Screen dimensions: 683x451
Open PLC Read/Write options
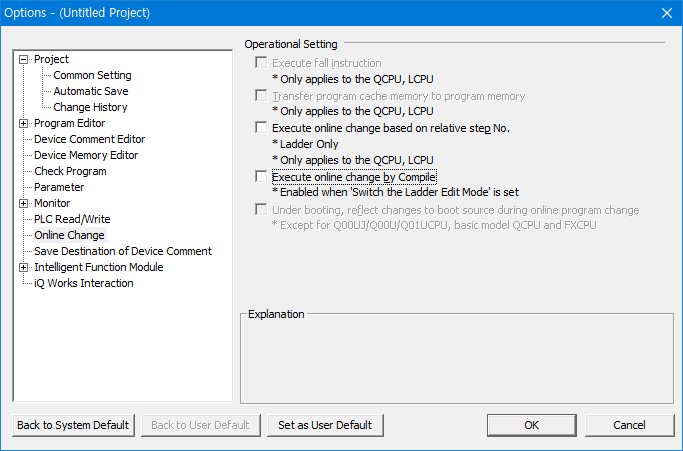click(x=72, y=219)
